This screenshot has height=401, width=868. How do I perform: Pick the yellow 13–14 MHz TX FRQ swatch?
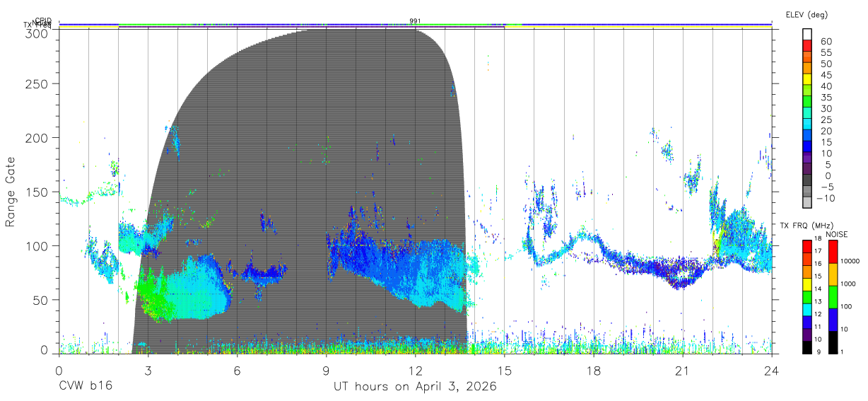click(x=807, y=284)
